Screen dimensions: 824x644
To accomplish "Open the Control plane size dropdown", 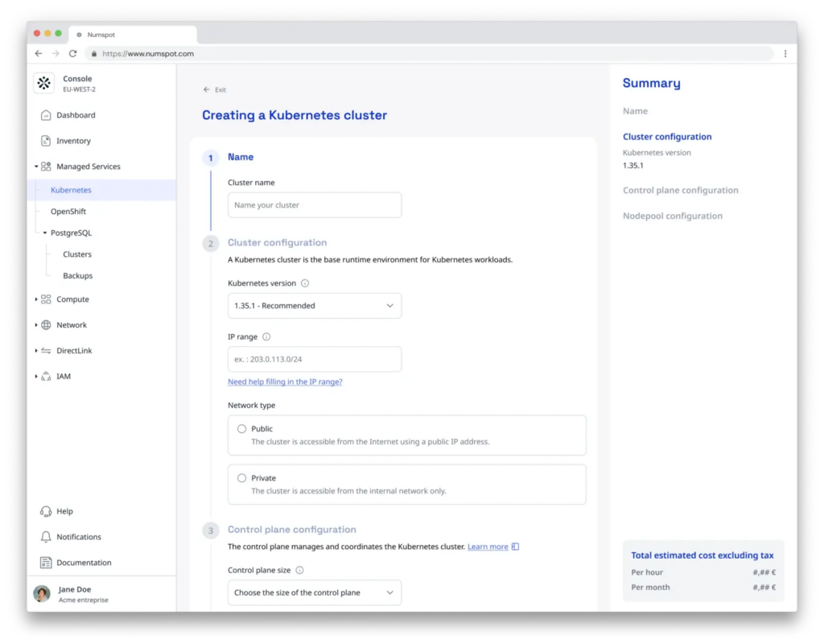I will pyautogui.click(x=315, y=593).
